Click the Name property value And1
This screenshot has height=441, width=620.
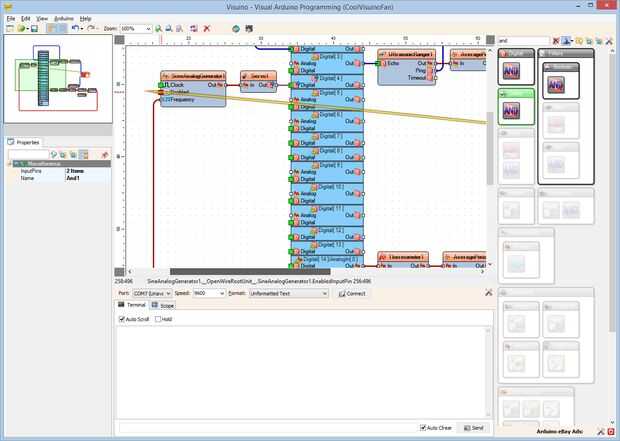[x=73, y=178]
